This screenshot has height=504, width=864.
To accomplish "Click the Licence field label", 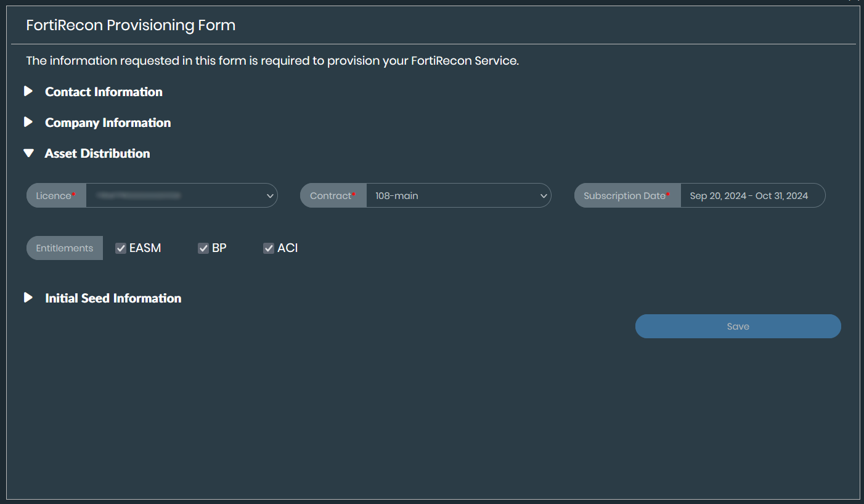I will point(54,195).
